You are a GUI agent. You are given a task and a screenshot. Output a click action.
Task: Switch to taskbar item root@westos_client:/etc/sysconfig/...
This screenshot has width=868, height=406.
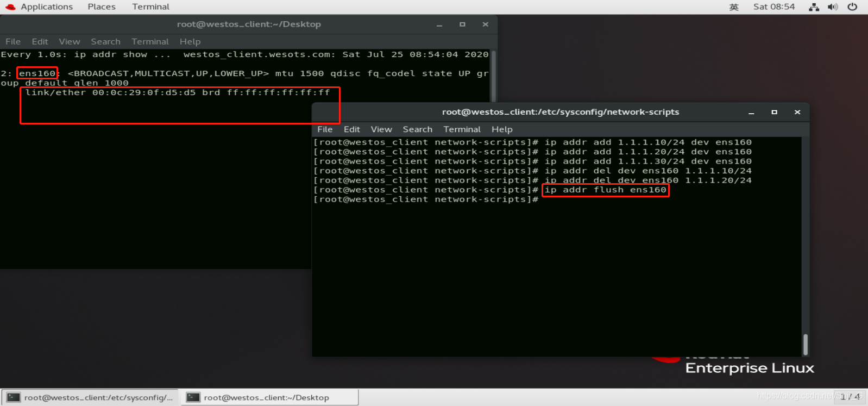(90, 398)
